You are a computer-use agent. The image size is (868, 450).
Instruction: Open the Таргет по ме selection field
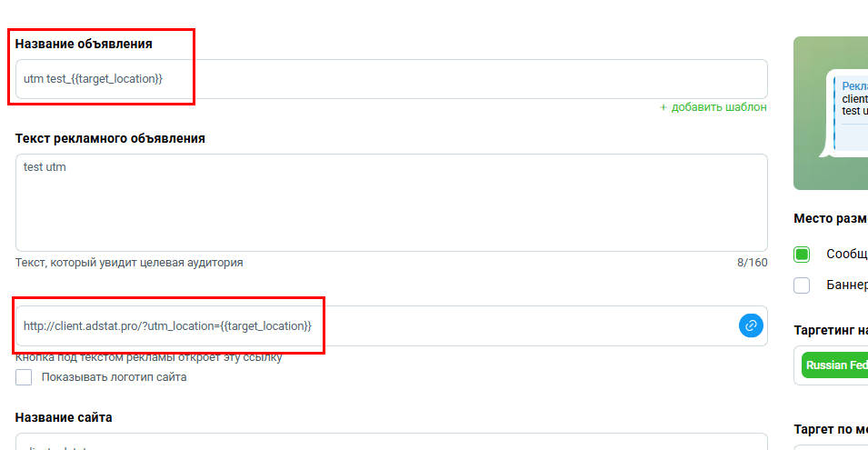click(831, 447)
